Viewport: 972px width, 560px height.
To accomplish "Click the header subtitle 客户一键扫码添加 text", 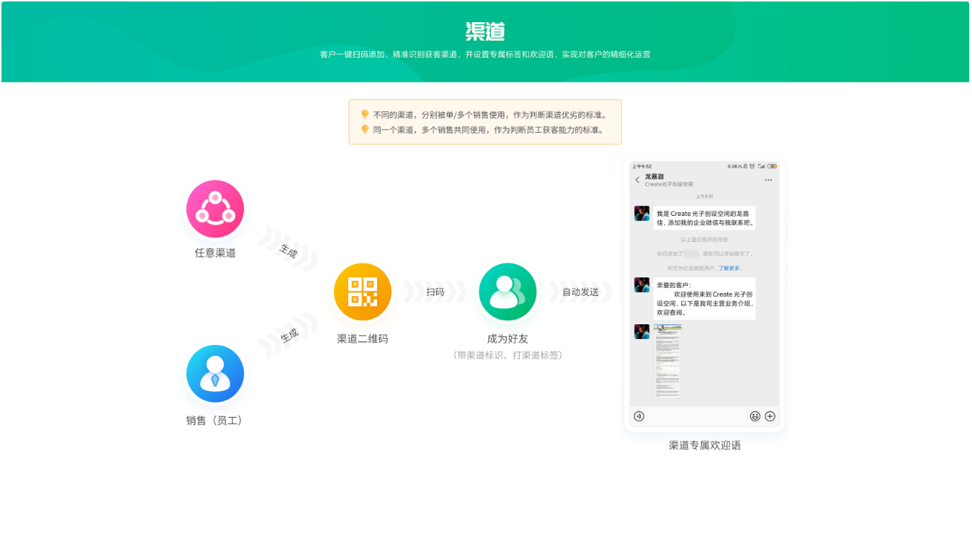I will [x=485, y=54].
